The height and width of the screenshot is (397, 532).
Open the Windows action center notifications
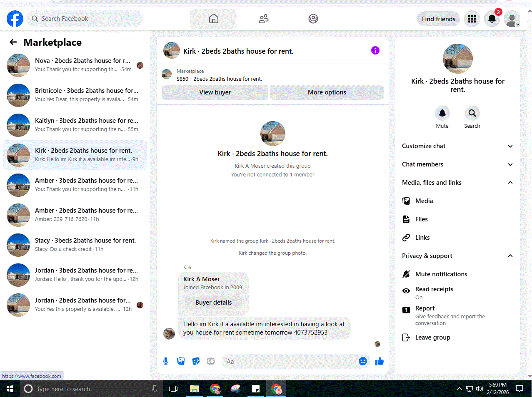[520, 389]
